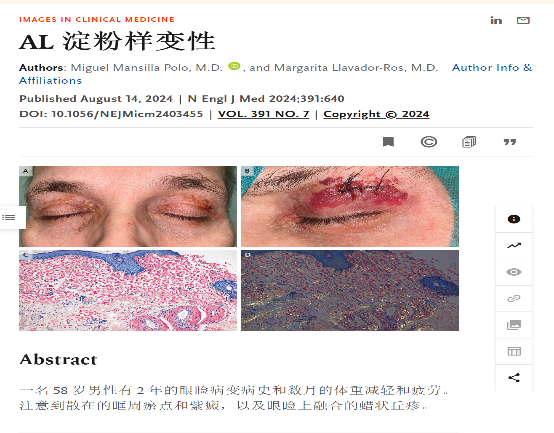This screenshot has width=554, height=433.
Task: Open author ORCID green badge
Action: click(x=234, y=66)
